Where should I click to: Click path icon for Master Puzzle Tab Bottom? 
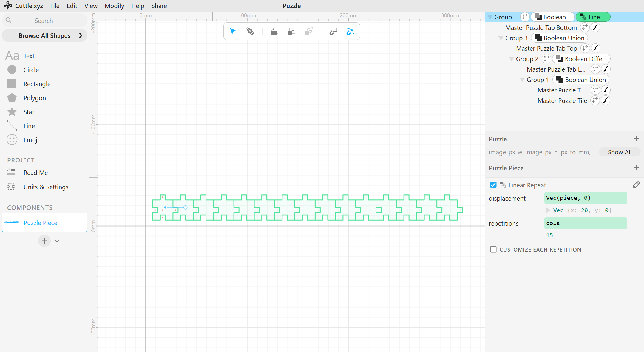[x=595, y=27]
